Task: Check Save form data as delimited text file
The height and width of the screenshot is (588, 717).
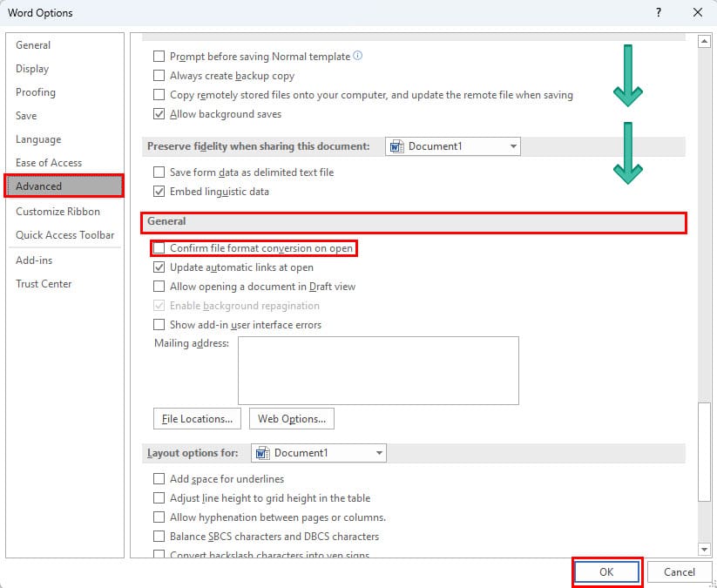Action: (x=159, y=172)
